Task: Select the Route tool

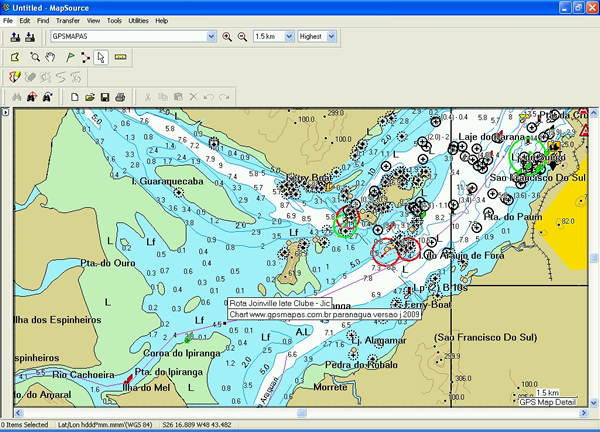Action: (84, 57)
